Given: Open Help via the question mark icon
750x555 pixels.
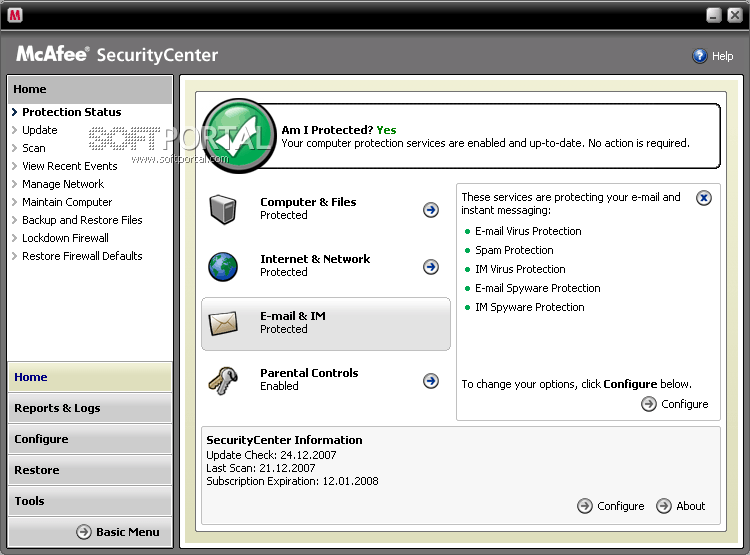Looking at the screenshot, I should coord(699,56).
